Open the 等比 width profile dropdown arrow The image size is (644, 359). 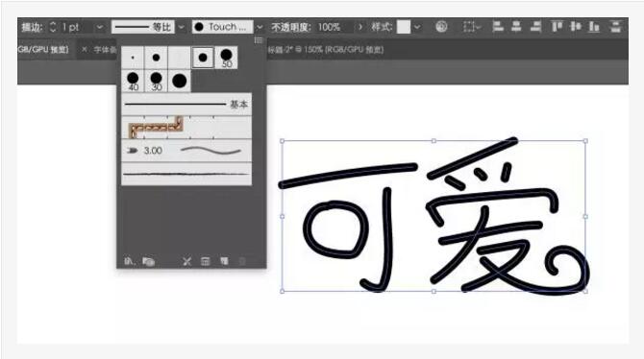click(181, 27)
